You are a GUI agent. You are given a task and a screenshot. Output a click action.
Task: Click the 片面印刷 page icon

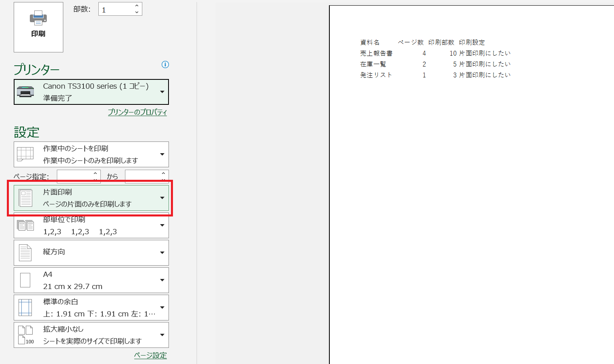click(25, 198)
